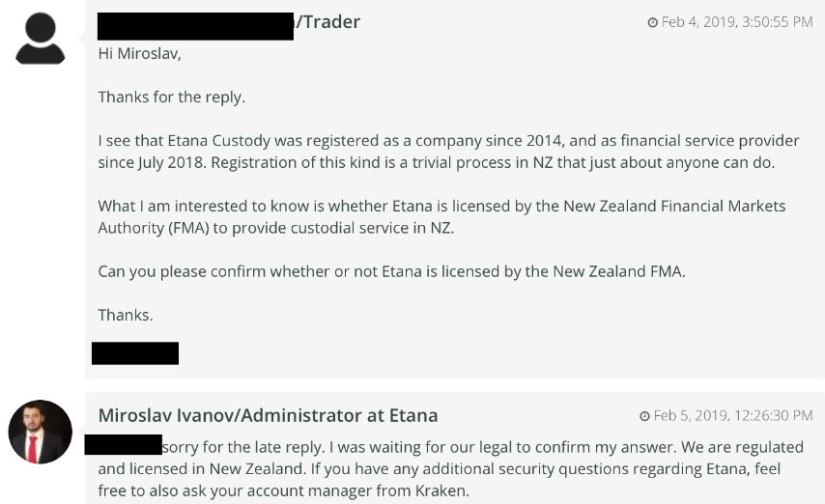Select the Feb 4, 2019, 3:50:55 PM timestamp

[x=736, y=22]
